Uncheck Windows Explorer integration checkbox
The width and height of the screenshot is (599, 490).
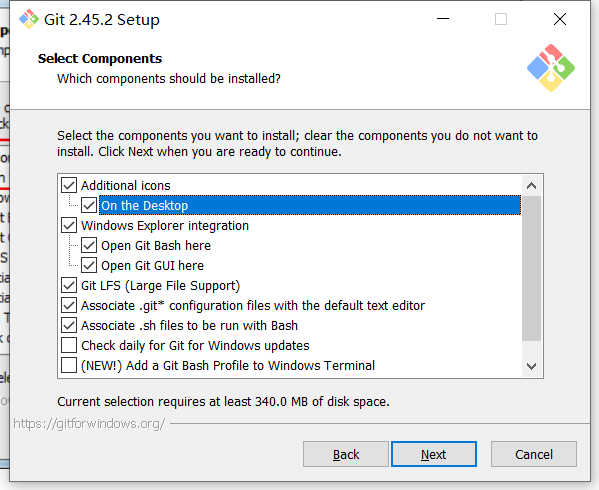[69, 225]
